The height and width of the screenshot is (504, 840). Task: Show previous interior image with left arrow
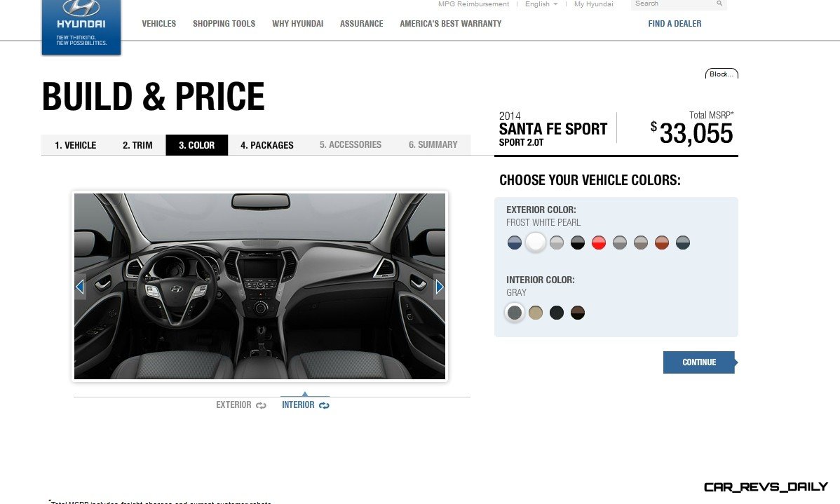(x=80, y=287)
